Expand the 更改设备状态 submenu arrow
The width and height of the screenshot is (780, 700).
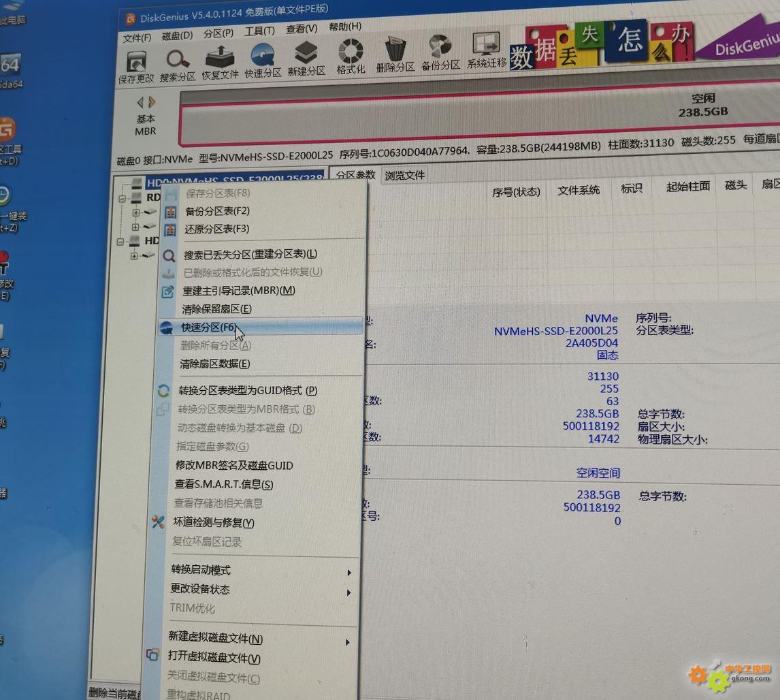348,592
